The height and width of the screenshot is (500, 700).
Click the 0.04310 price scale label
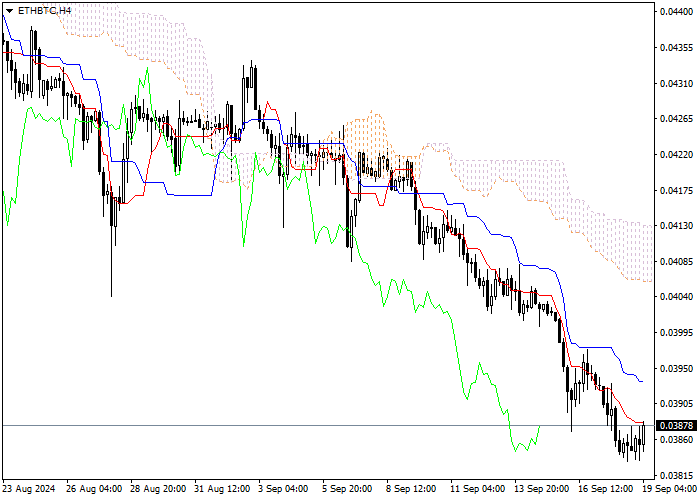pyautogui.click(x=676, y=83)
